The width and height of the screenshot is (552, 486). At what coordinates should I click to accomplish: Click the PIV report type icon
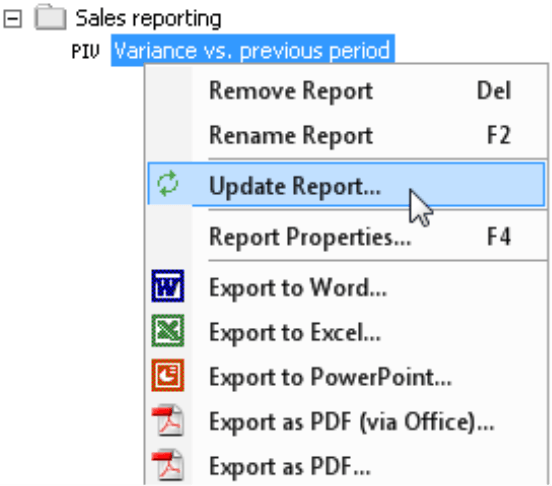tap(86, 51)
